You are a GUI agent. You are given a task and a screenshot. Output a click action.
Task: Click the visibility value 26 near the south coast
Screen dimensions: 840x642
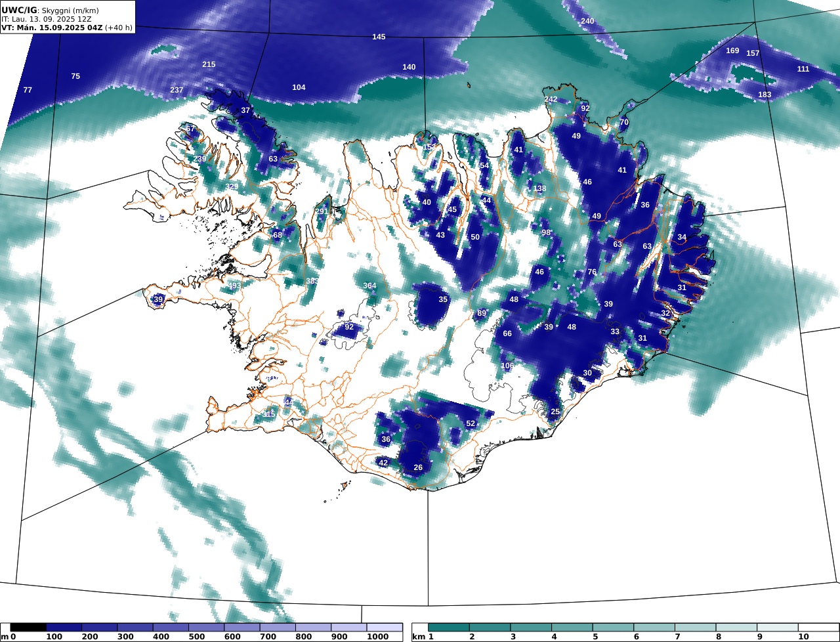[418, 467]
